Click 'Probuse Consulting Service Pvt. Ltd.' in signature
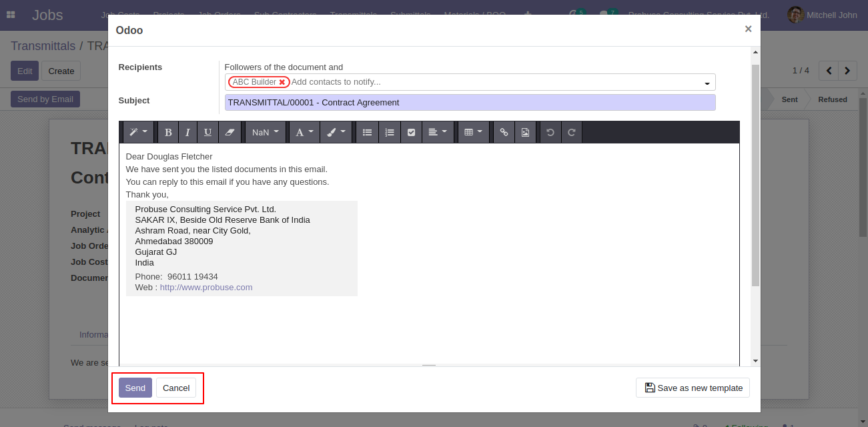Image resolution: width=868 pixels, height=427 pixels. [205, 209]
